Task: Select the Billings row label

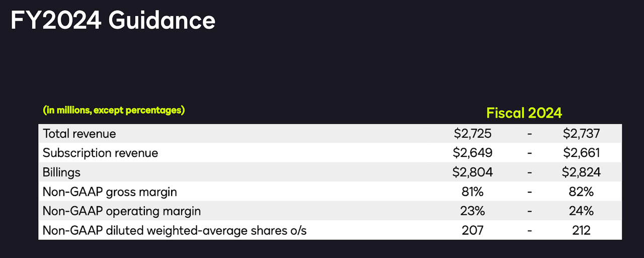Action: pos(61,173)
